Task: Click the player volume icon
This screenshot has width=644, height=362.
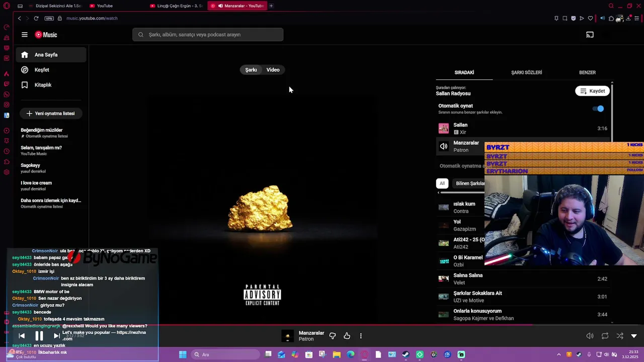Action: pos(590,336)
